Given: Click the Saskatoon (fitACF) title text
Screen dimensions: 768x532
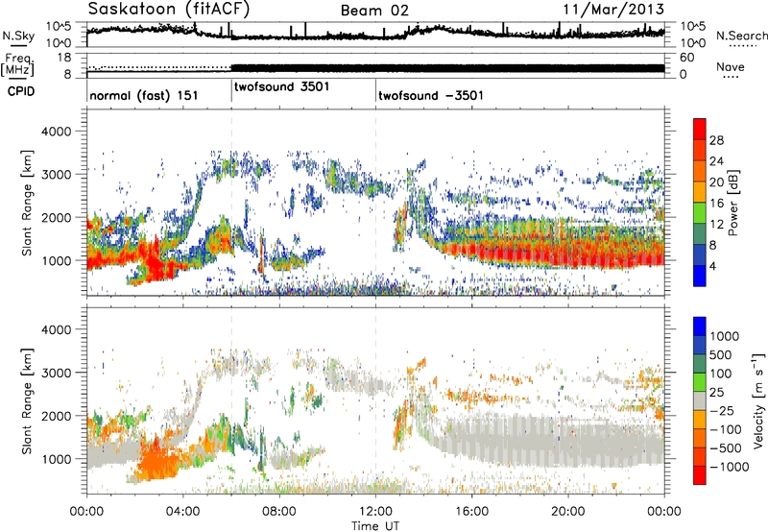Looking at the screenshot, I should click(x=169, y=10).
